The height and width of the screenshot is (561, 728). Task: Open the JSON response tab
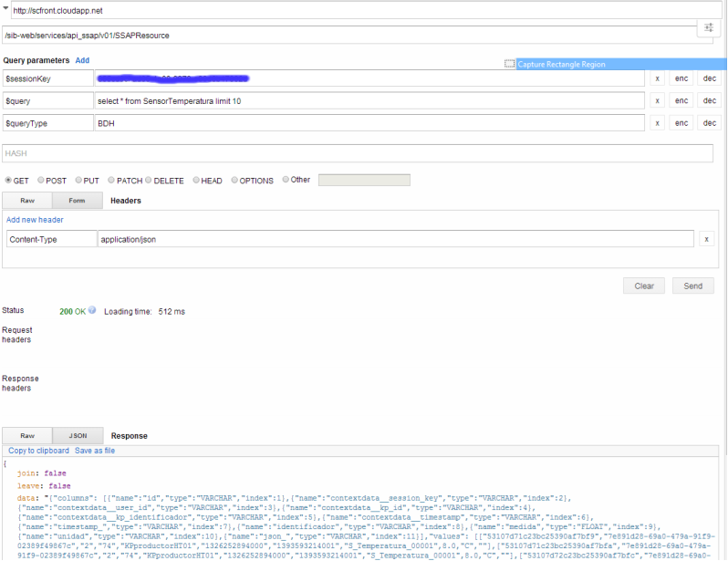coord(77,436)
